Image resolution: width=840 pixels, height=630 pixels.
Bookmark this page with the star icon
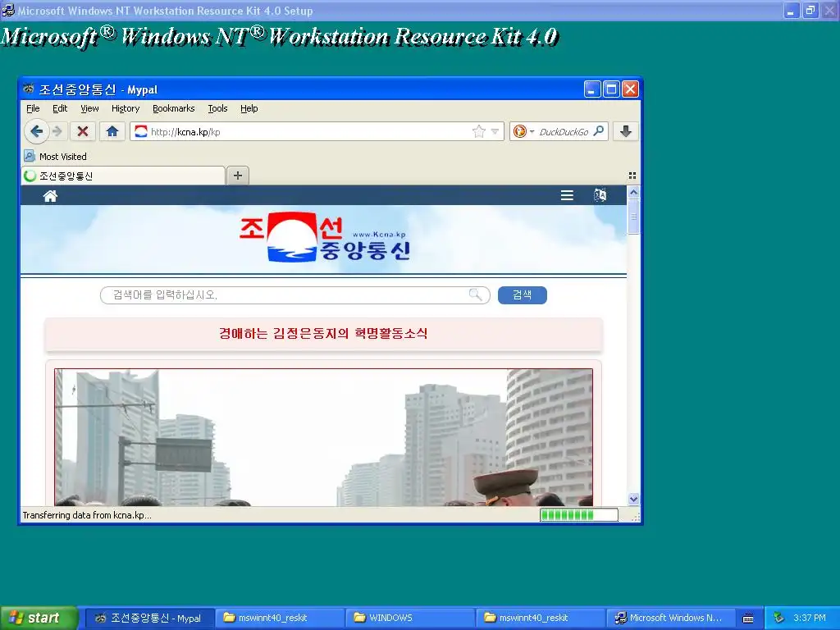pos(479,131)
